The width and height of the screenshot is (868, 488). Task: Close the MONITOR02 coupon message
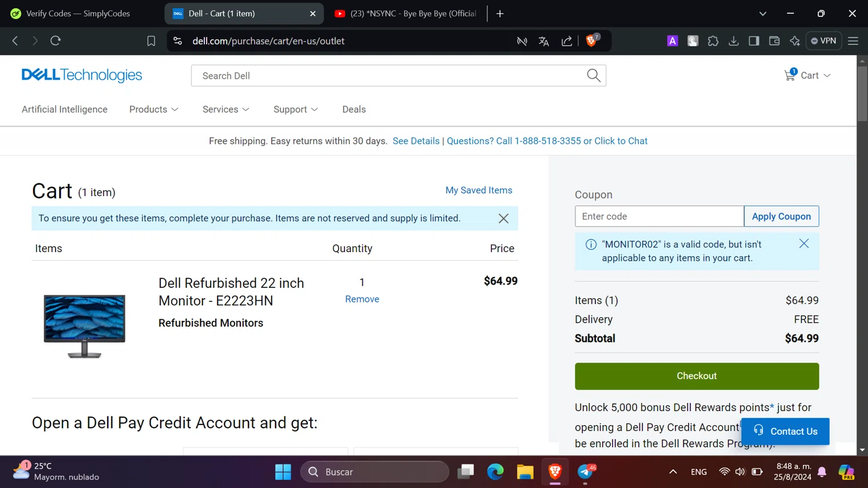pyautogui.click(x=804, y=243)
